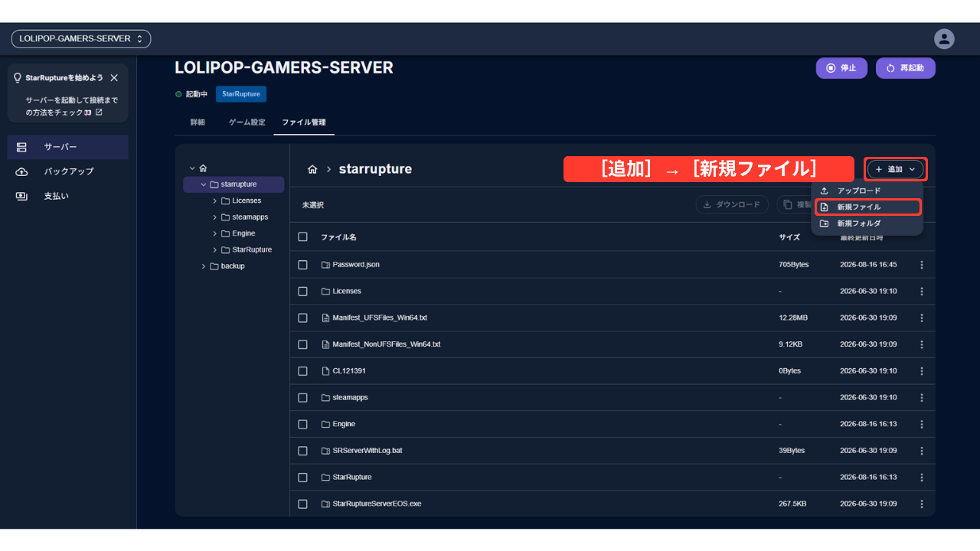
Task: Open more options for CL121391
Action: point(922,371)
